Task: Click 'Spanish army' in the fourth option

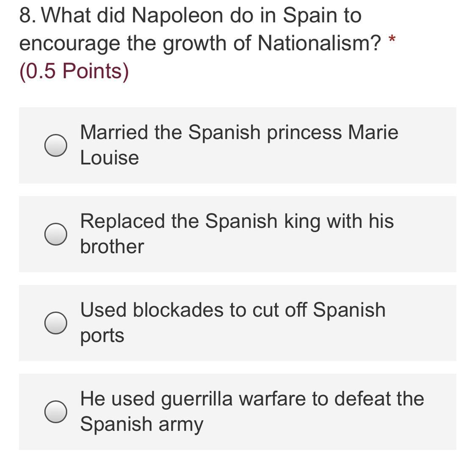Action: pos(142,425)
